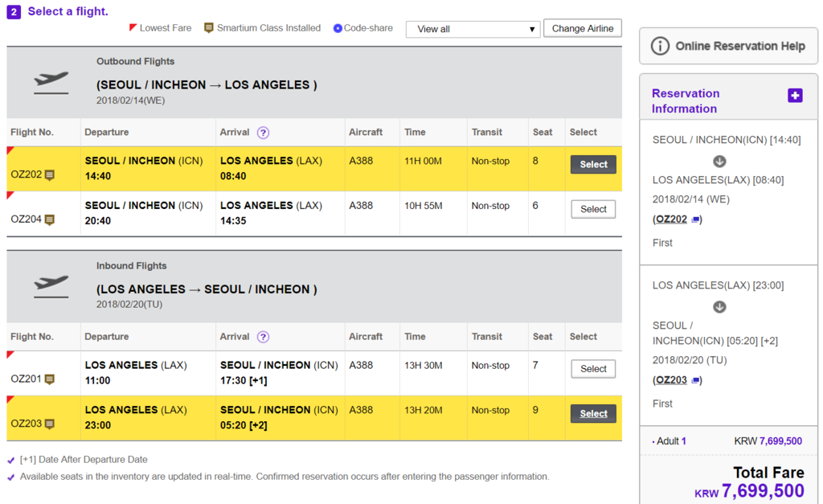Click the Adult 1 passenger entry
The height and width of the screenshot is (504, 823).
coord(669,441)
